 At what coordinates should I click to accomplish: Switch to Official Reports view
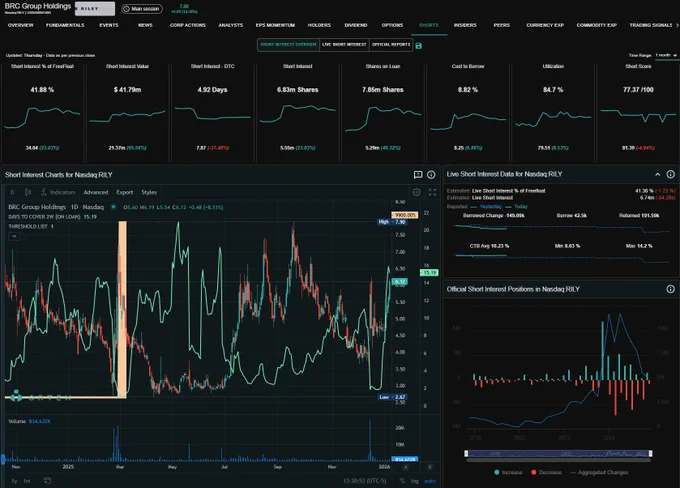pos(391,45)
